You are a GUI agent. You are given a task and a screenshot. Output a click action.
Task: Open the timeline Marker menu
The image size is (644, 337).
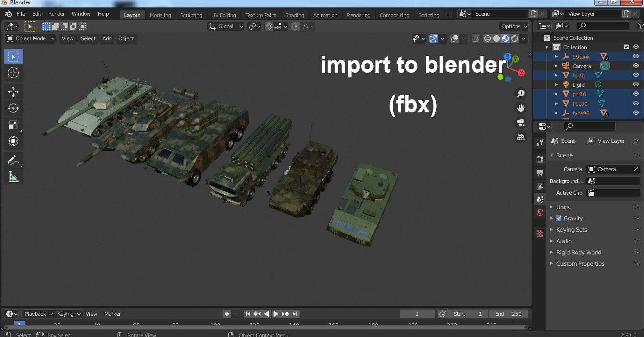pyautogui.click(x=112, y=314)
